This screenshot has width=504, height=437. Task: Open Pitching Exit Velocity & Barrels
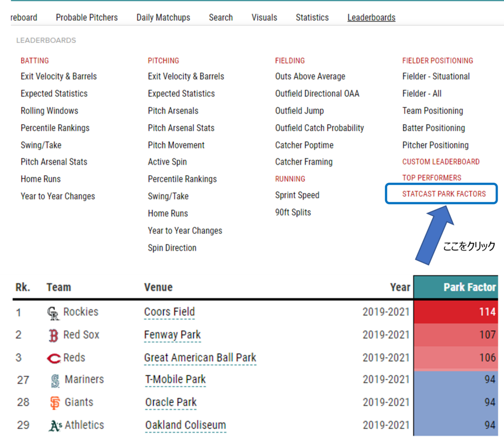click(x=186, y=76)
